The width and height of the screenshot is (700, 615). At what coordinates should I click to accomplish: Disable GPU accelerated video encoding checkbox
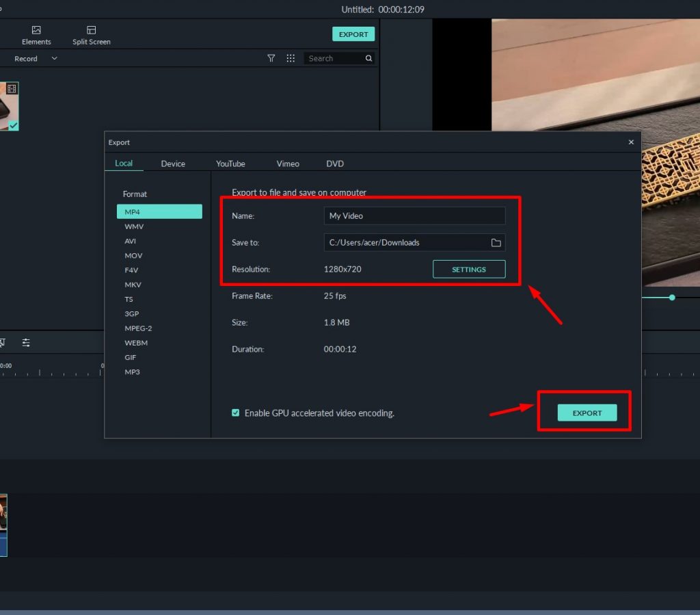(236, 413)
